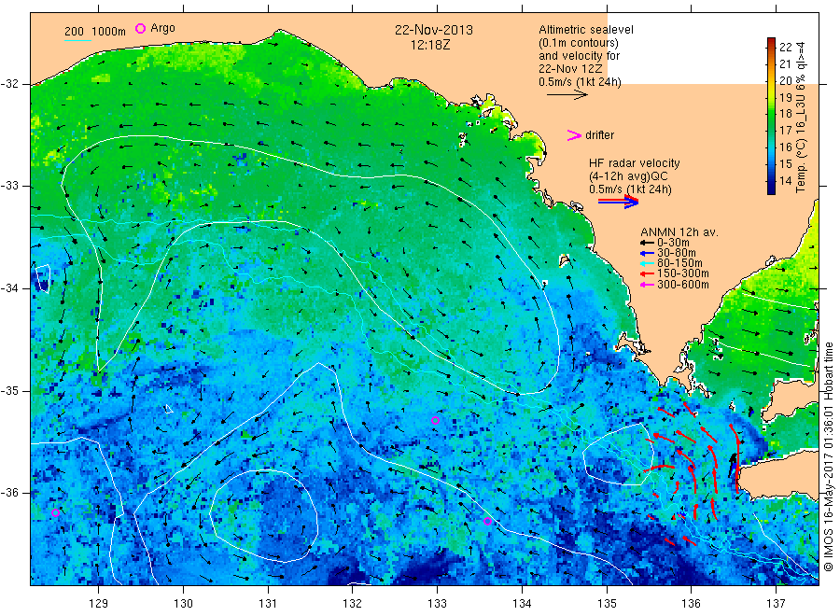Click the blue 30-80m ANMN legend arrow
The width and height of the screenshot is (840, 616).
[647, 253]
